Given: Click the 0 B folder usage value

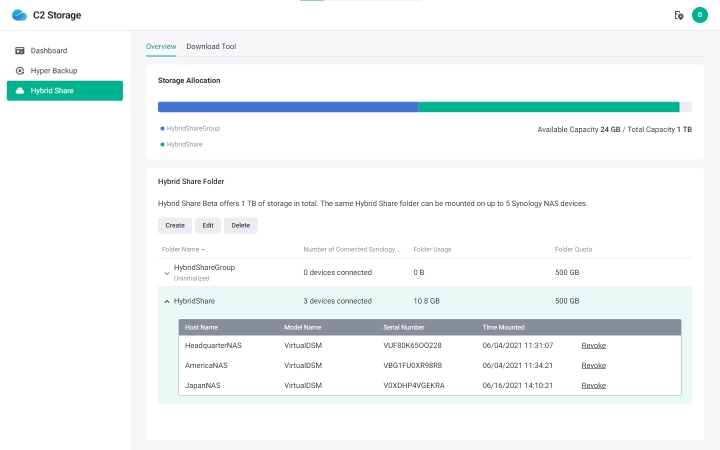Looking at the screenshot, I should pyautogui.click(x=419, y=272).
